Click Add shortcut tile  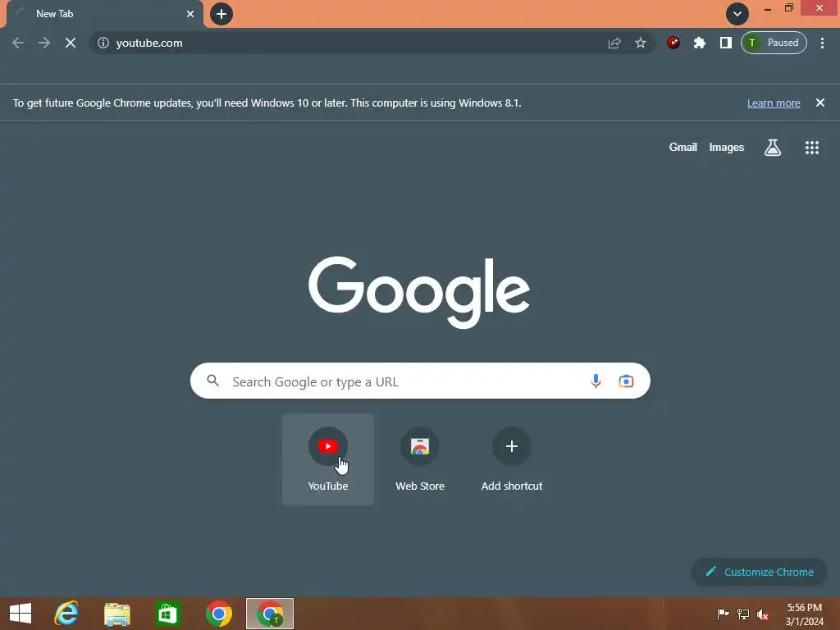pyautogui.click(x=512, y=459)
